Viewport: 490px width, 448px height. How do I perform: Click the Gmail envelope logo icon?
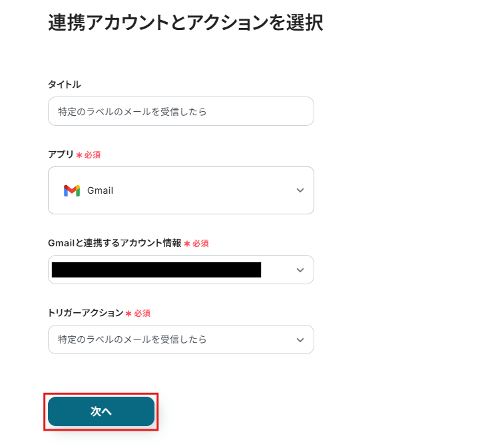point(72,190)
